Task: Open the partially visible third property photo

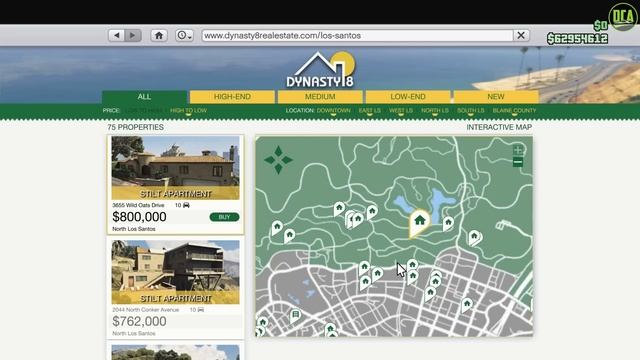Action: coord(176,353)
